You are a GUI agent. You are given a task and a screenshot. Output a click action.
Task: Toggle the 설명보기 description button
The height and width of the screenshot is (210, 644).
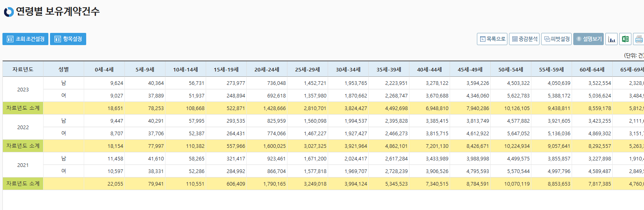tap(588, 39)
